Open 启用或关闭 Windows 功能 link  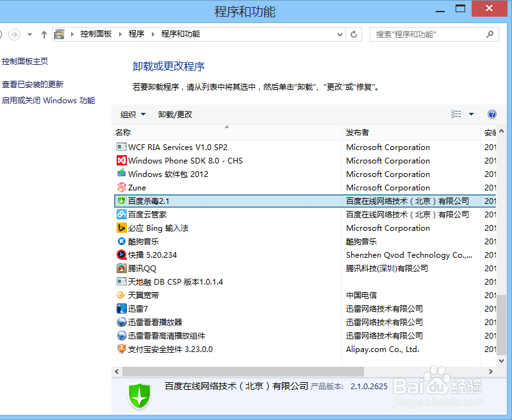point(48,100)
